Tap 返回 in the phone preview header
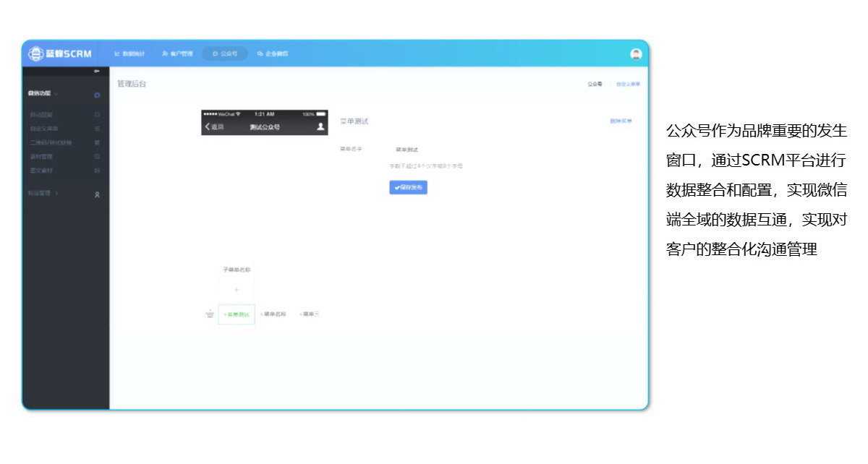 pyautogui.click(x=215, y=126)
